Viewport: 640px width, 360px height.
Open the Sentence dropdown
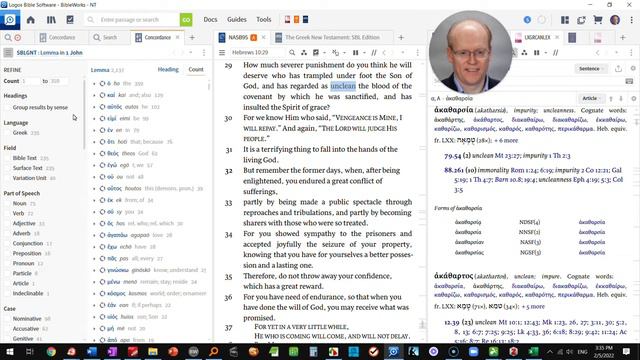(591, 69)
